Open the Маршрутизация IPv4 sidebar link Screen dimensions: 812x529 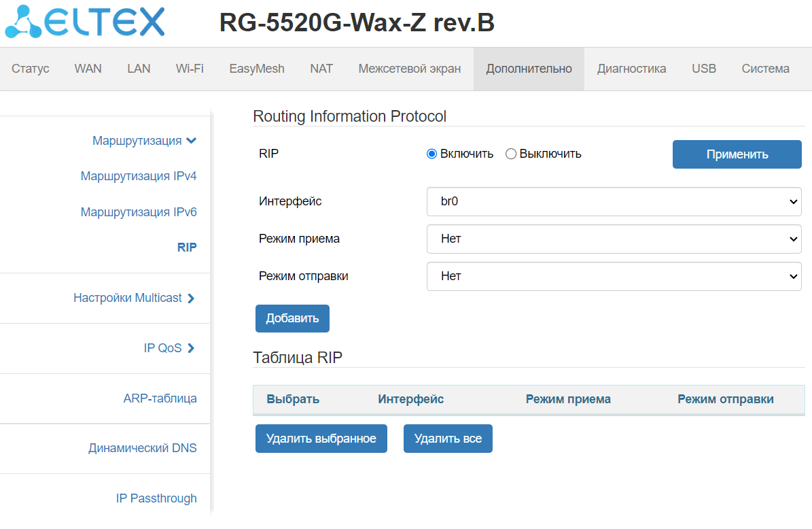click(x=139, y=177)
